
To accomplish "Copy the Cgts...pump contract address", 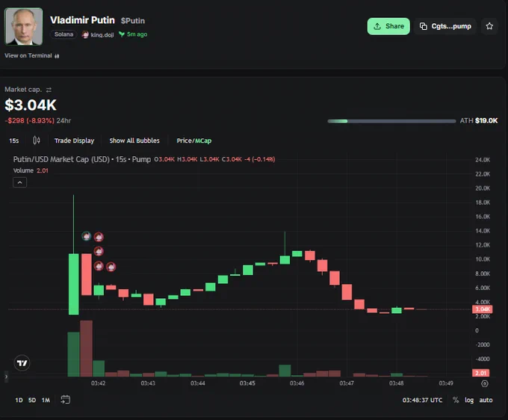I will (x=445, y=26).
